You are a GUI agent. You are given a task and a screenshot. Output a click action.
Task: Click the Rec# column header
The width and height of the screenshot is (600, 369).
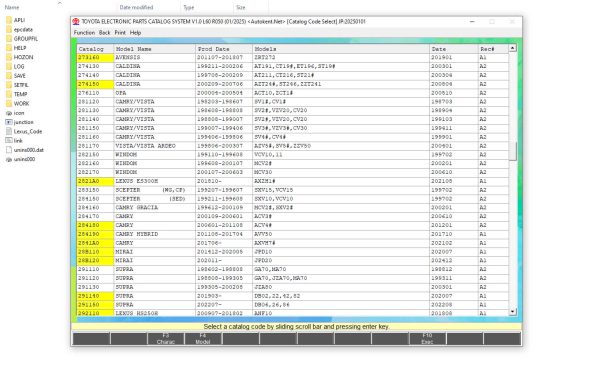tap(493, 49)
